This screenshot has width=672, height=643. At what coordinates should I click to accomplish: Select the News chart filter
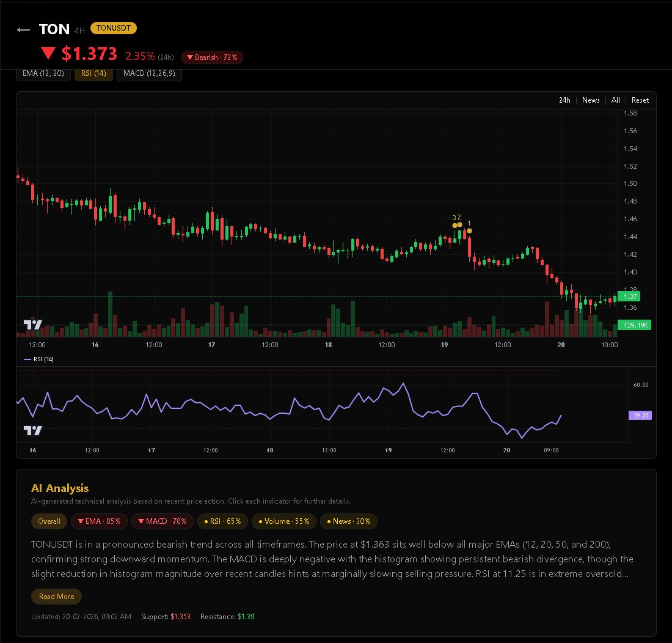click(591, 100)
